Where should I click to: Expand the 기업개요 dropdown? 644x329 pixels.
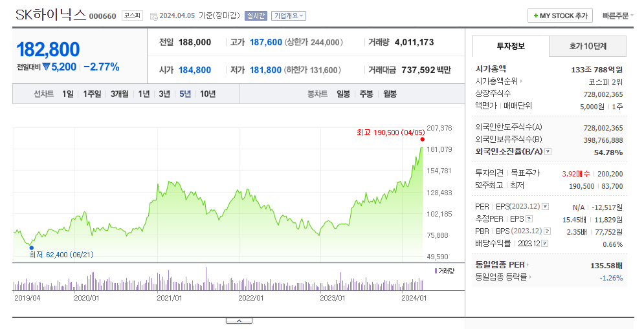point(288,16)
